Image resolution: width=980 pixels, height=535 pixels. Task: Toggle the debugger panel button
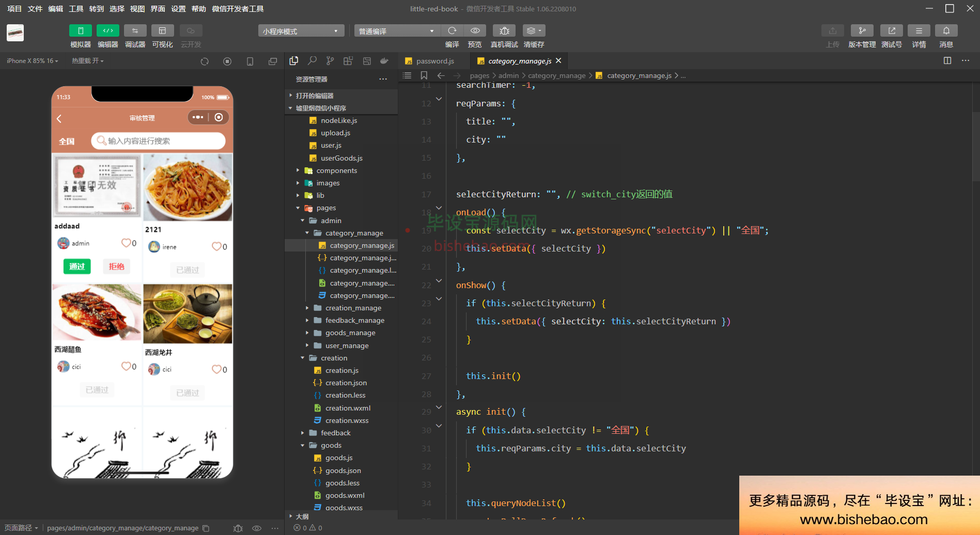135,31
